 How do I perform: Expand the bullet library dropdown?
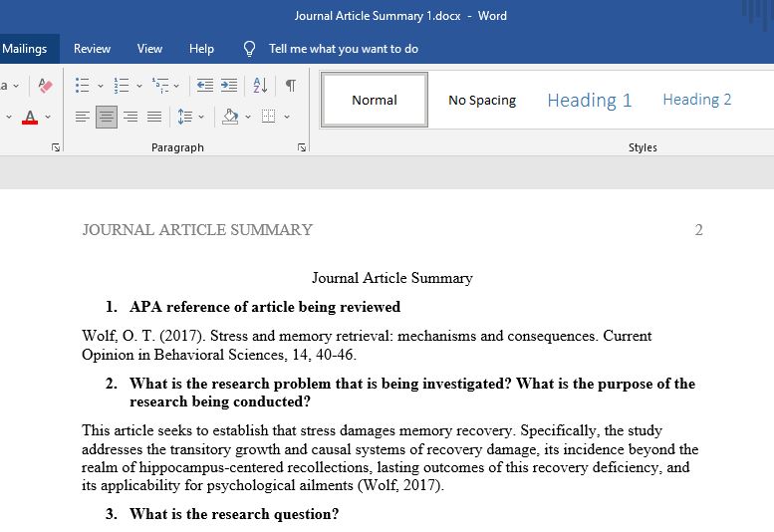click(101, 86)
